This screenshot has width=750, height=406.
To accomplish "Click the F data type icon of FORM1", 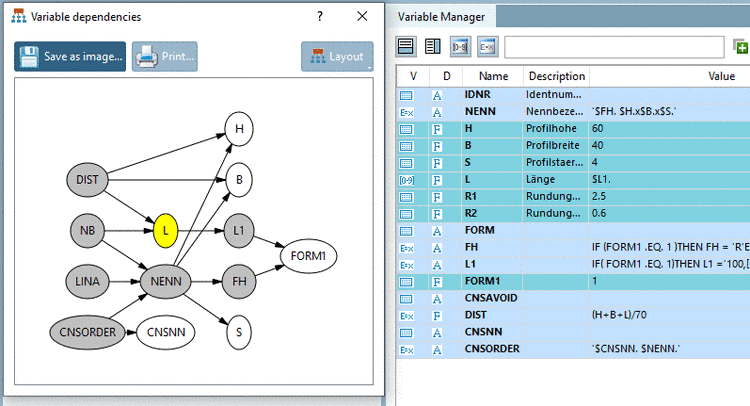I will click(x=437, y=282).
